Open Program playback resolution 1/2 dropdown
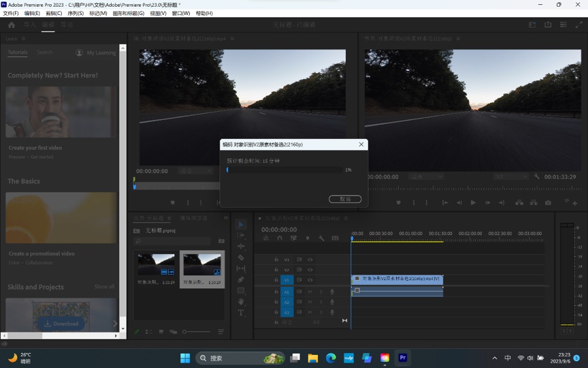This screenshot has height=368, width=588. 510,176
